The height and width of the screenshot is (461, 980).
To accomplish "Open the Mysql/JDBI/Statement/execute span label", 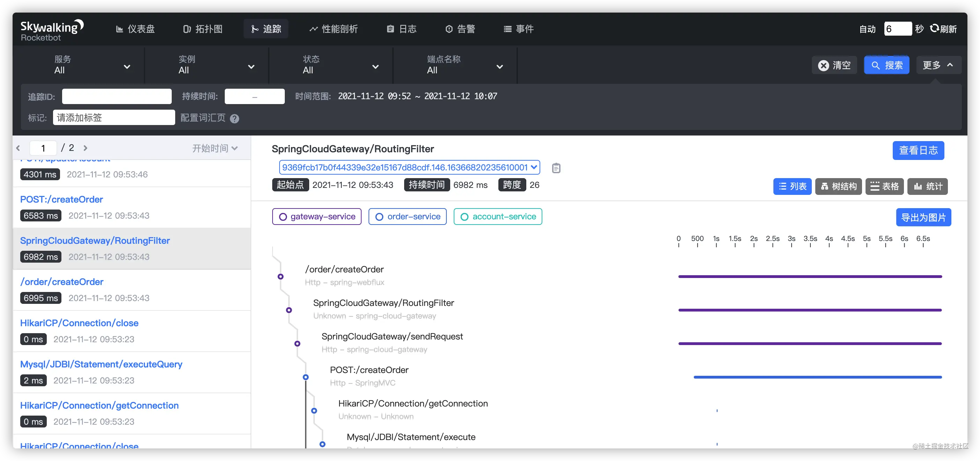I will pos(411,437).
